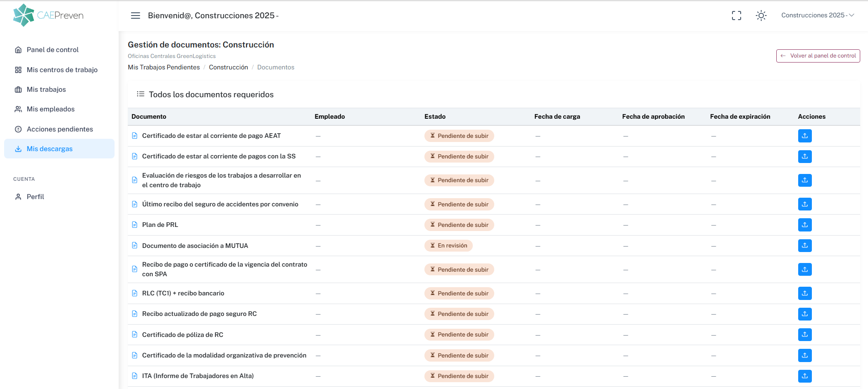Upload certificate of payments with SS
The height and width of the screenshot is (389, 868).
coord(805,157)
